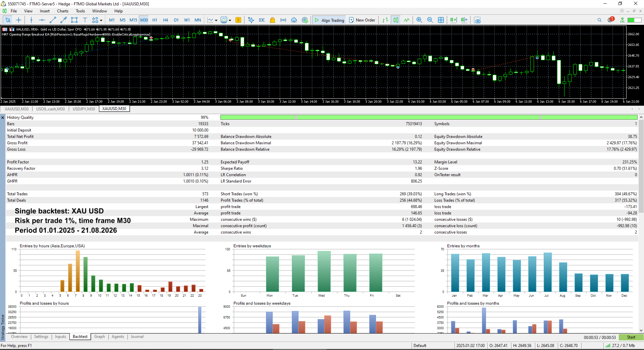Open the VPS cloud hosting icon
The height and width of the screenshot is (350, 644).
pyautogui.click(x=294, y=20)
